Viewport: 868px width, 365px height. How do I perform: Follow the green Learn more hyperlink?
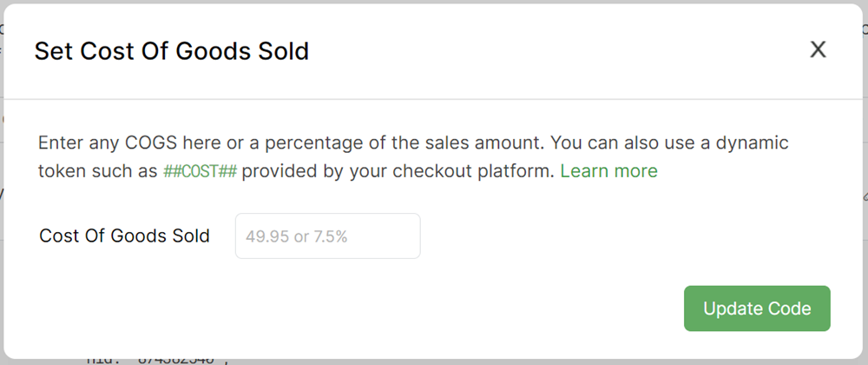point(608,171)
